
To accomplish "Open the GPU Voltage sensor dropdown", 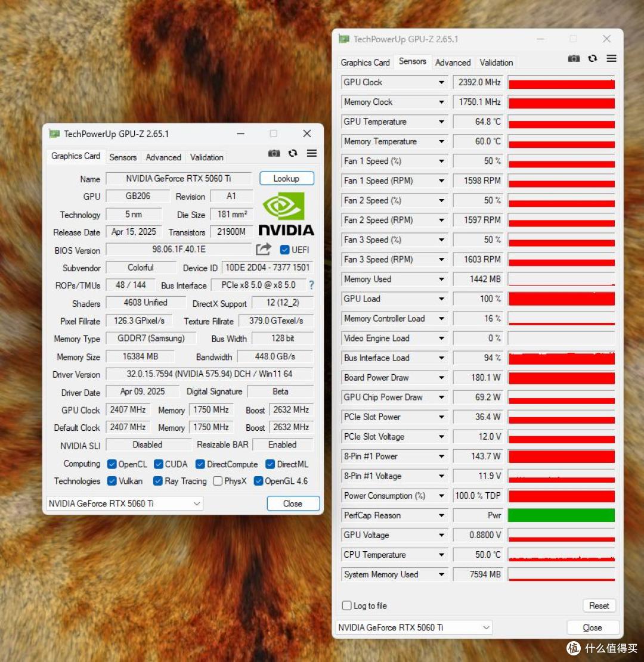I will 441,535.
